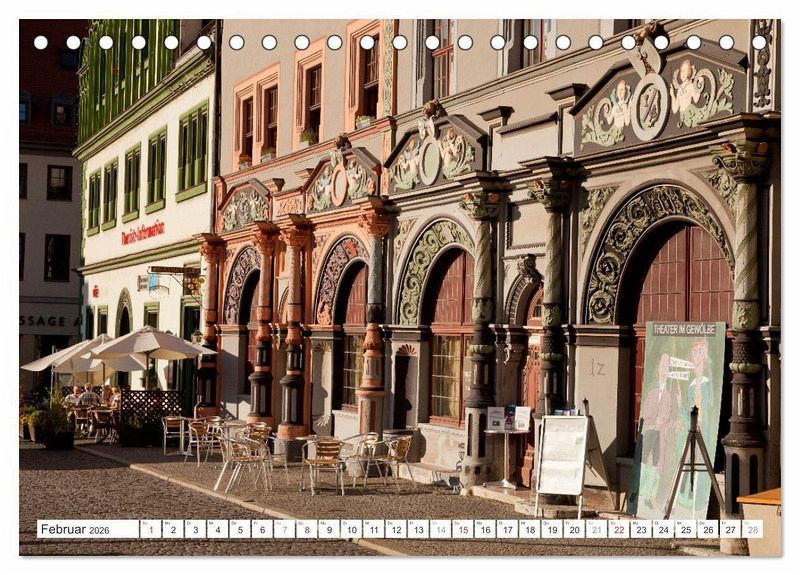
Task: Click the white menu board on the sidewalk
Action: [562, 457]
